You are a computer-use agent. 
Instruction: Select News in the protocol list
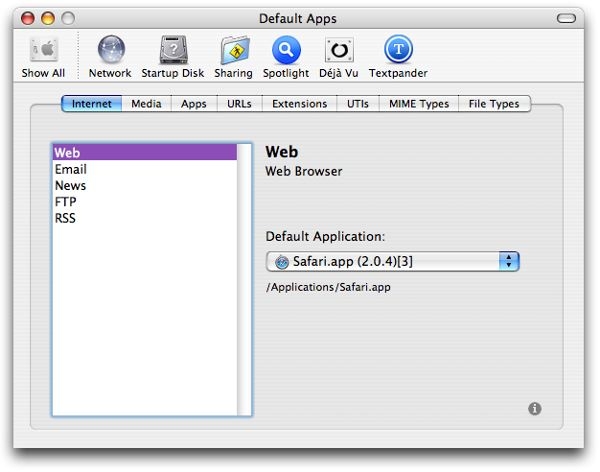coord(145,185)
